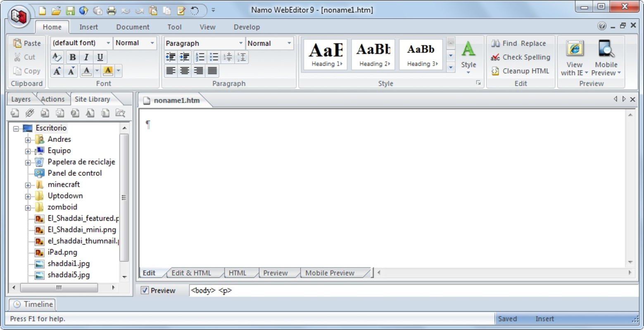The image size is (644, 330).
Task: Clear formatting with the eraser icon
Action: point(57,57)
